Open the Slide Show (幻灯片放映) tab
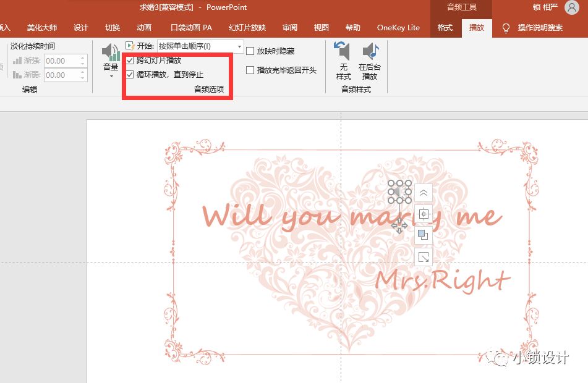588x383 pixels. tap(247, 28)
